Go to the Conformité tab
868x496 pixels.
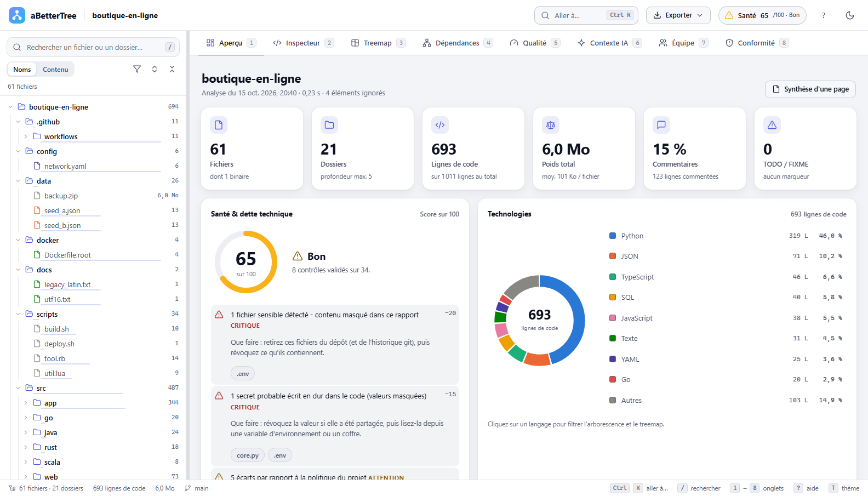[x=757, y=43]
